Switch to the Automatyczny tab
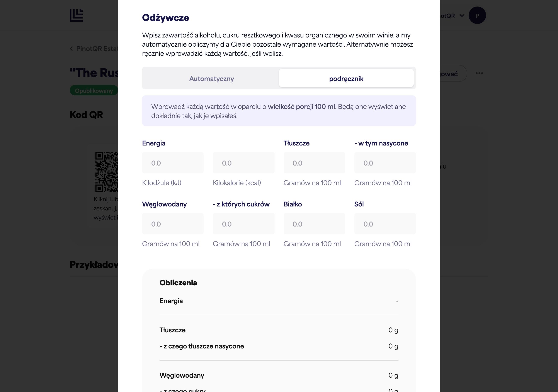The height and width of the screenshot is (392, 558). (x=211, y=78)
